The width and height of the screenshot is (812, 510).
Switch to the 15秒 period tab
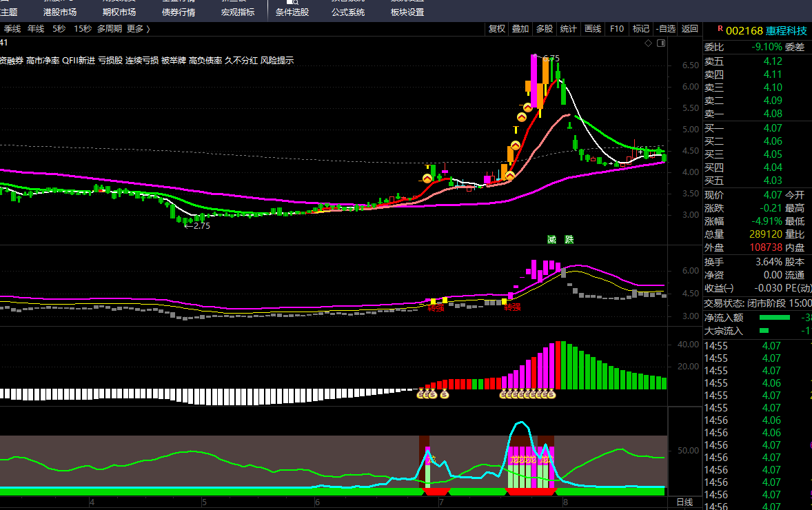[83, 29]
